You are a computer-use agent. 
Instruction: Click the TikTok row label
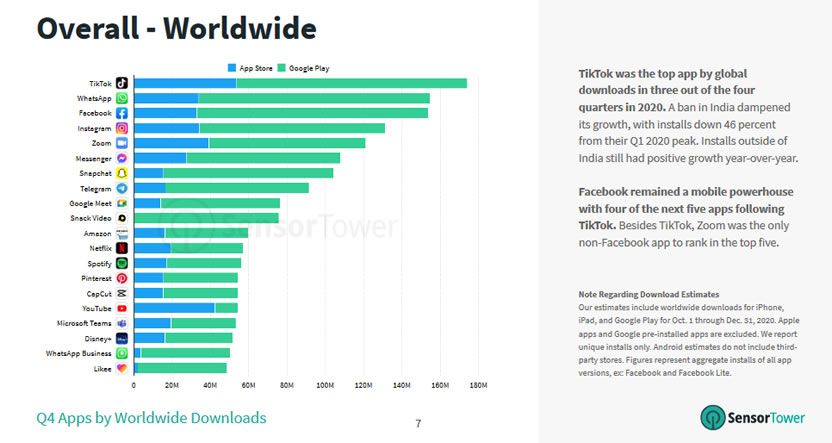[x=100, y=84]
